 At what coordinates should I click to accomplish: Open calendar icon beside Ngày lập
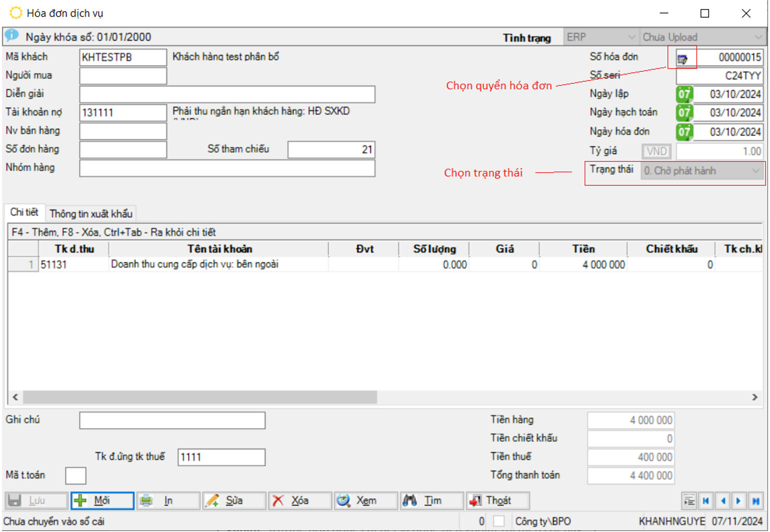point(684,94)
